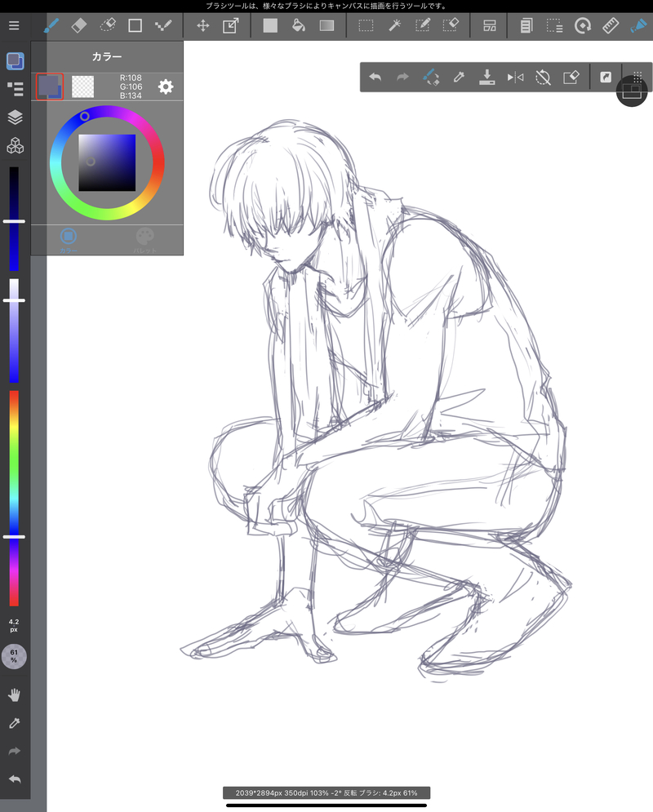Open color settings gear
The width and height of the screenshot is (653, 812).
[x=166, y=87]
